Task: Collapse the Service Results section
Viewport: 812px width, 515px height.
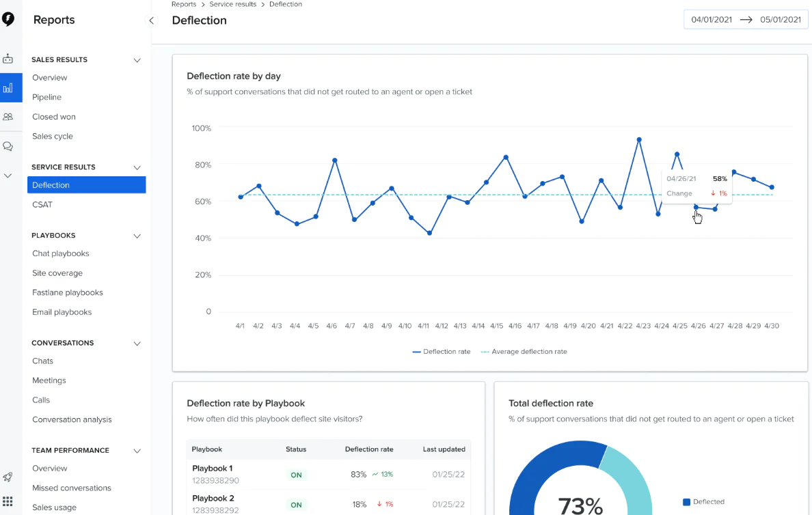Action: (x=137, y=168)
